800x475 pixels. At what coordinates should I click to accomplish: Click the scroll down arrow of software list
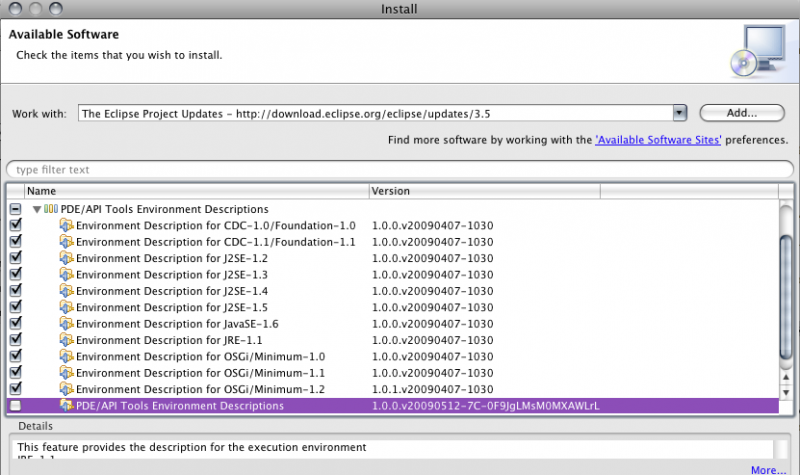pos(786,393)
